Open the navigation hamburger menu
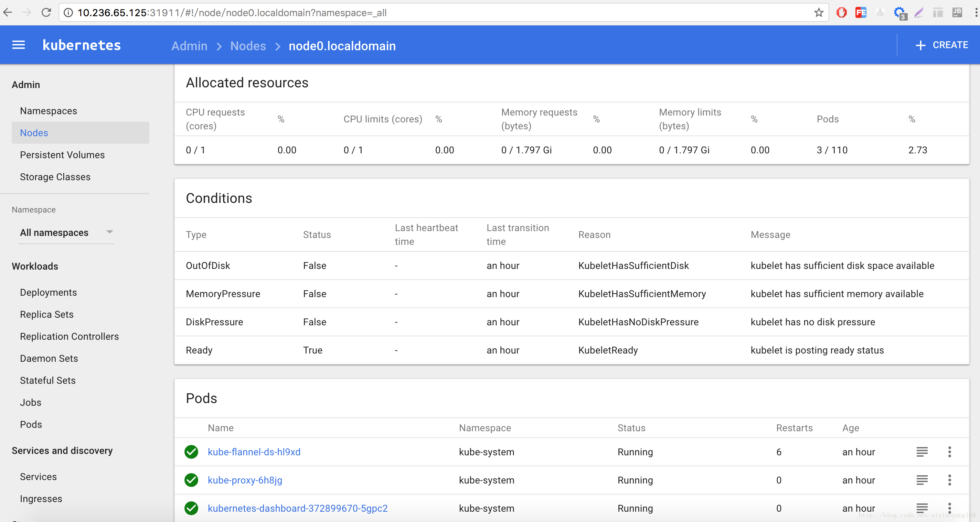Screen dimensions: 980x522 point(18,44)
